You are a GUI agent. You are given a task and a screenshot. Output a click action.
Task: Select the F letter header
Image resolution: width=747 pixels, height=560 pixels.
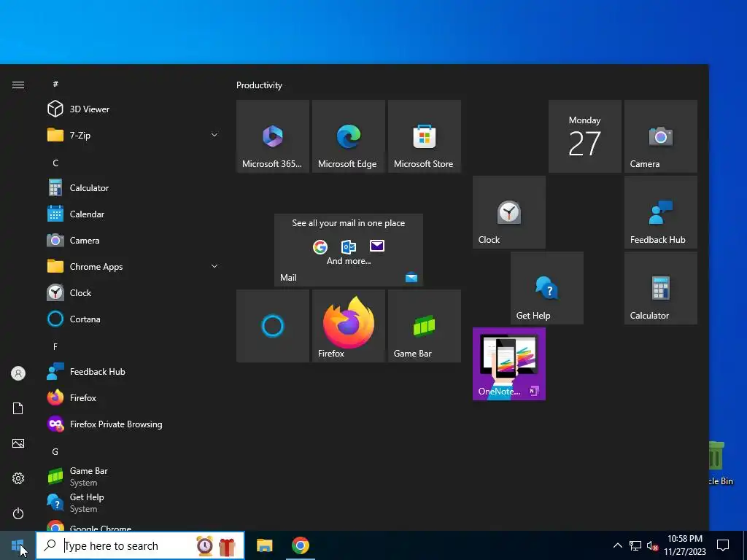[x=55, y=346]
